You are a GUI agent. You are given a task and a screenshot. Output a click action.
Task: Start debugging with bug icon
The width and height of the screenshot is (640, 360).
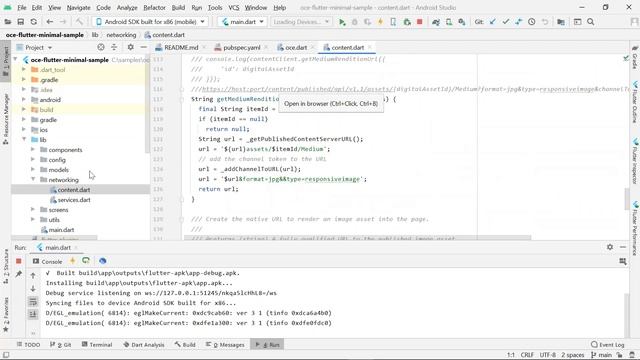354,22
